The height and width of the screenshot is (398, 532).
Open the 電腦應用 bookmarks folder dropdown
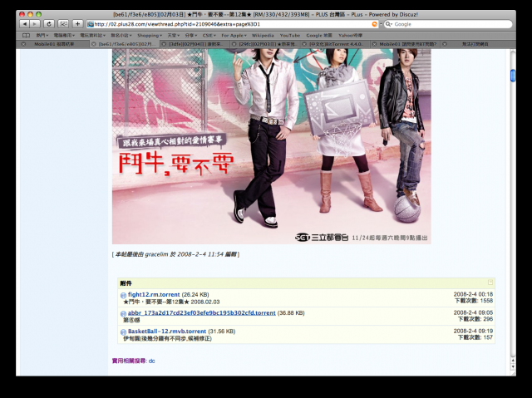[x=64, y=35]
